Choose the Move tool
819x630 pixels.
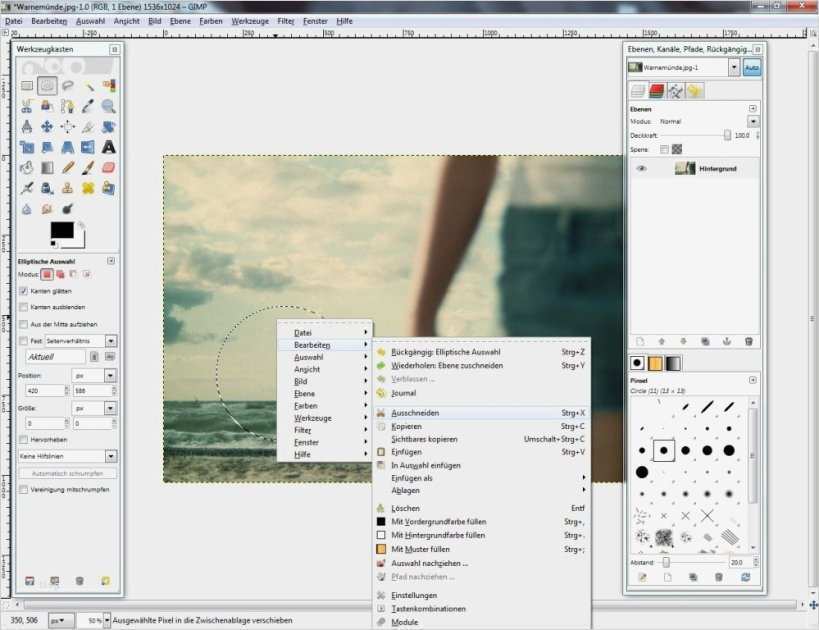point(47,127)
